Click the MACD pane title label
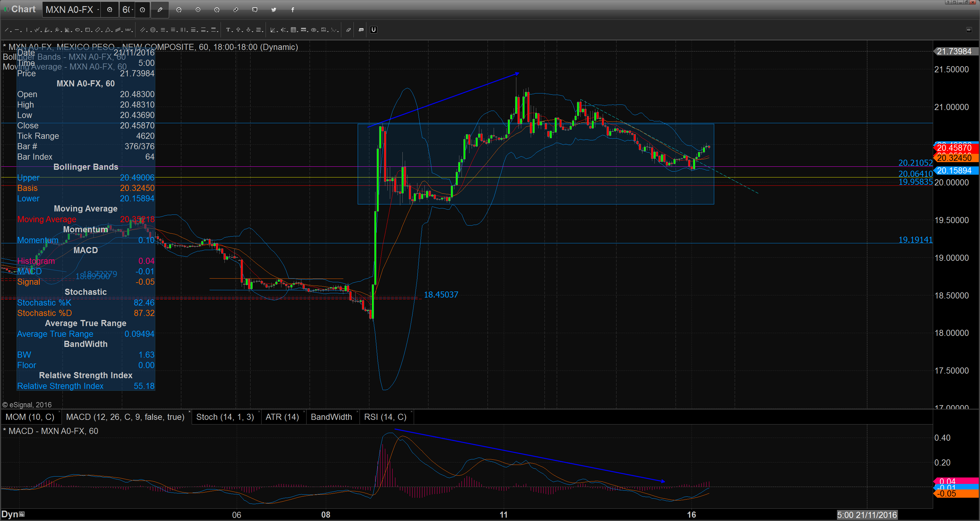The image size is (980, 521). point(51,431)
